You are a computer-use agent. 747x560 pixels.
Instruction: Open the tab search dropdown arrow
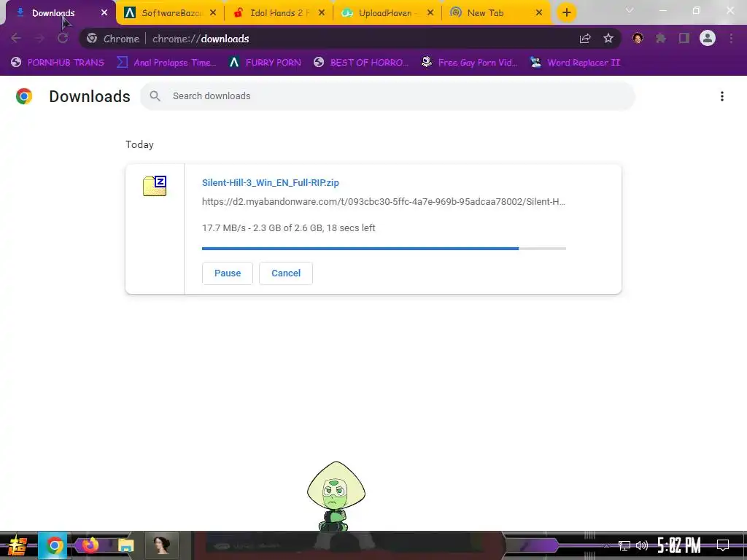[630, 10]
